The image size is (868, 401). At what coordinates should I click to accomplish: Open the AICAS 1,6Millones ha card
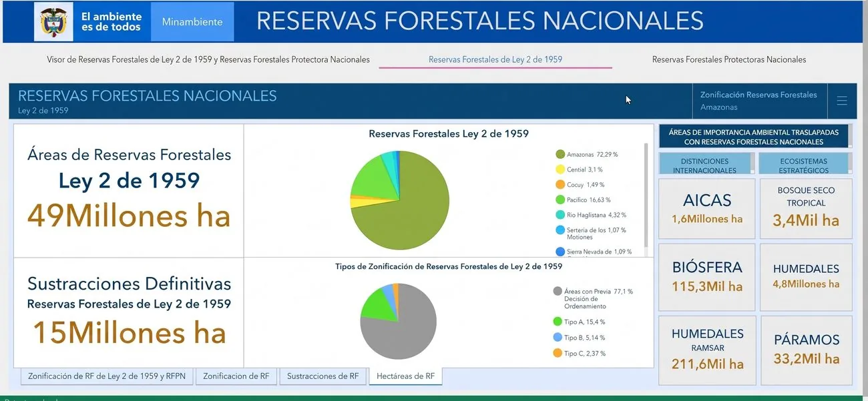pos(707,208)
